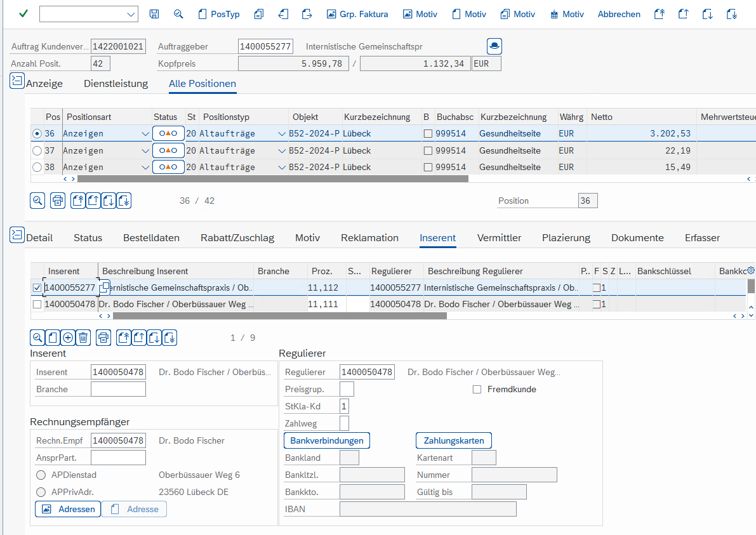Click the Adresse button
Image resolution: width=756 pixels, height=535 pixels.
click(x=134, y=509)
